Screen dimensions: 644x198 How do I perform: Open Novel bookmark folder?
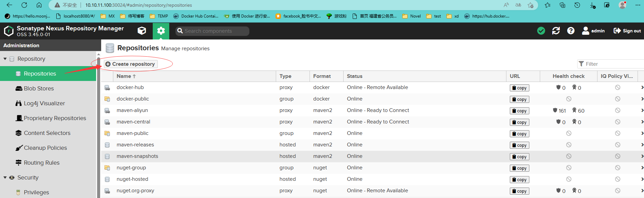(x=412, y=16)
